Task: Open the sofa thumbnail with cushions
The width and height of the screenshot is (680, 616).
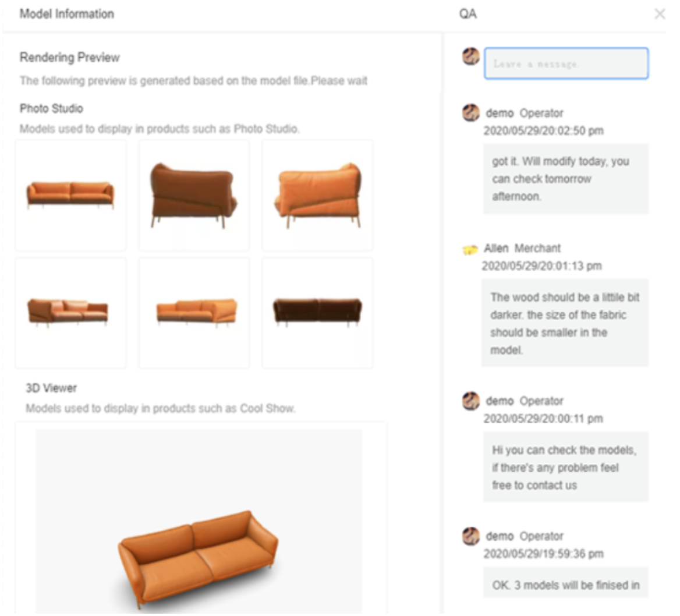Action: click(70, 313)
